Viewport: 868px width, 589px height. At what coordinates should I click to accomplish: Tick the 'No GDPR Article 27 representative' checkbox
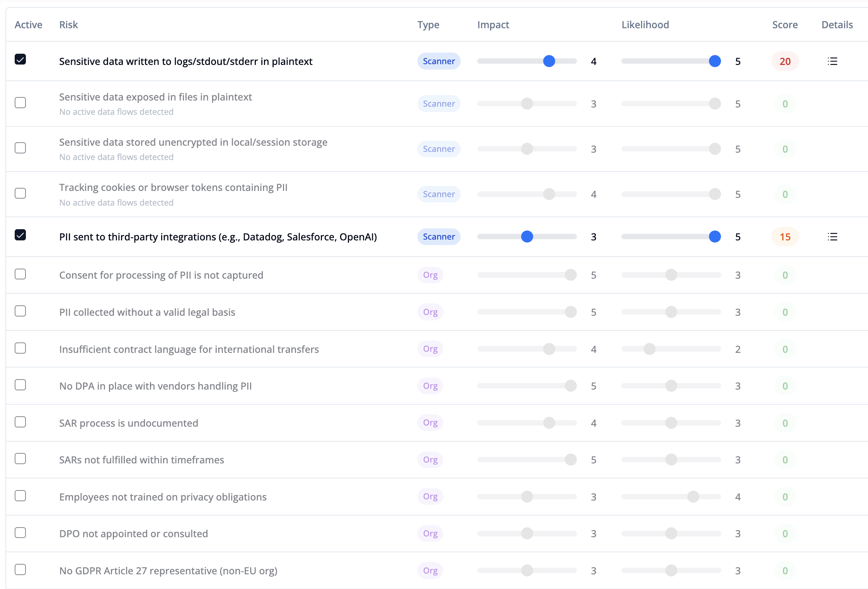pos(20,570)
